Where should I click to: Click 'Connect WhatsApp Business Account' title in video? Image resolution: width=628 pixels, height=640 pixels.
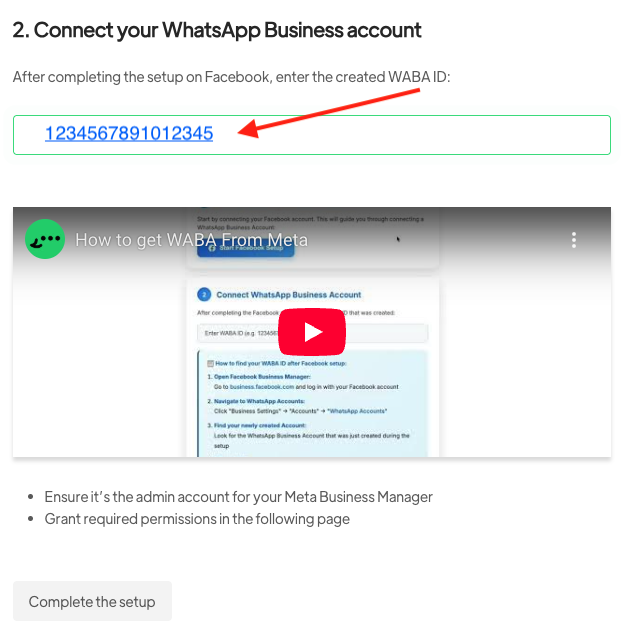(x=288, y=295)
